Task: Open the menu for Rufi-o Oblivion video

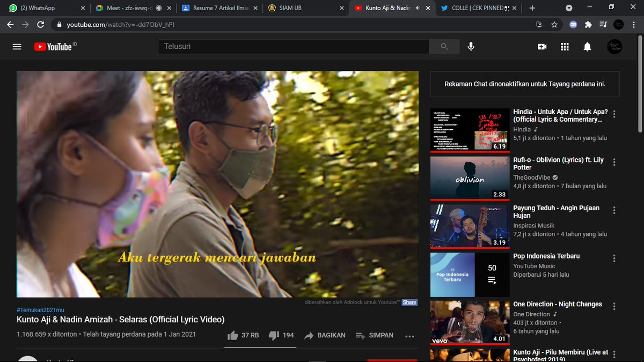Action: 614,162
